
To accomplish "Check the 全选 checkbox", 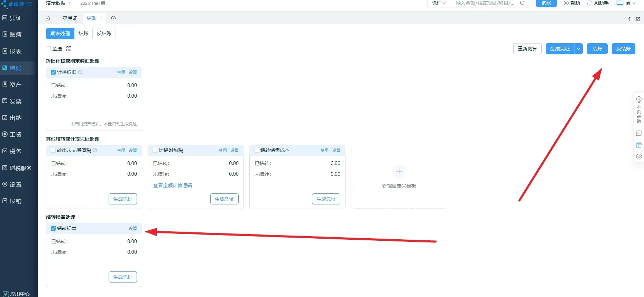I will 49,49.
